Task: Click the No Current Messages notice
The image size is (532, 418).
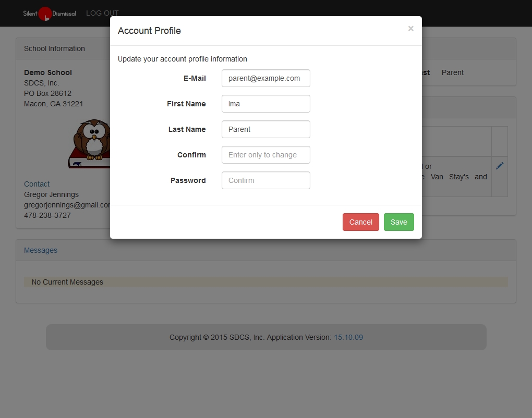Action: [x=67, y=282]
